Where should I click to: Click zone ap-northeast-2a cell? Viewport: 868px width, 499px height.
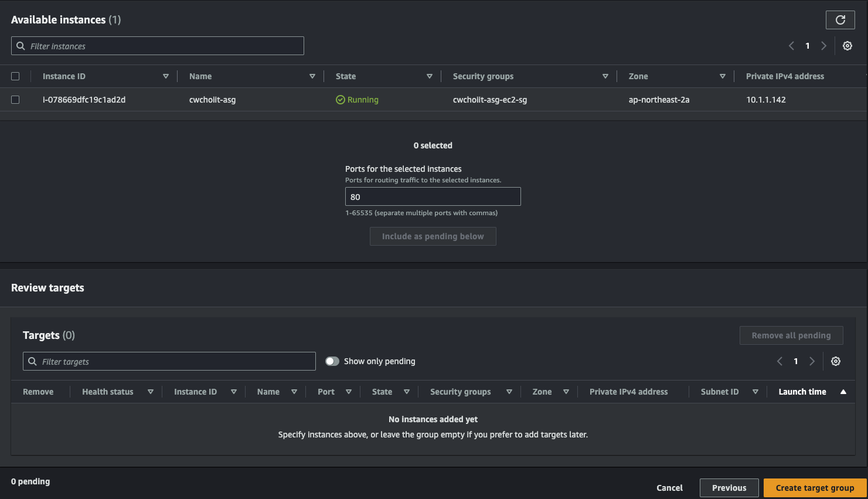tap(659, 100)
